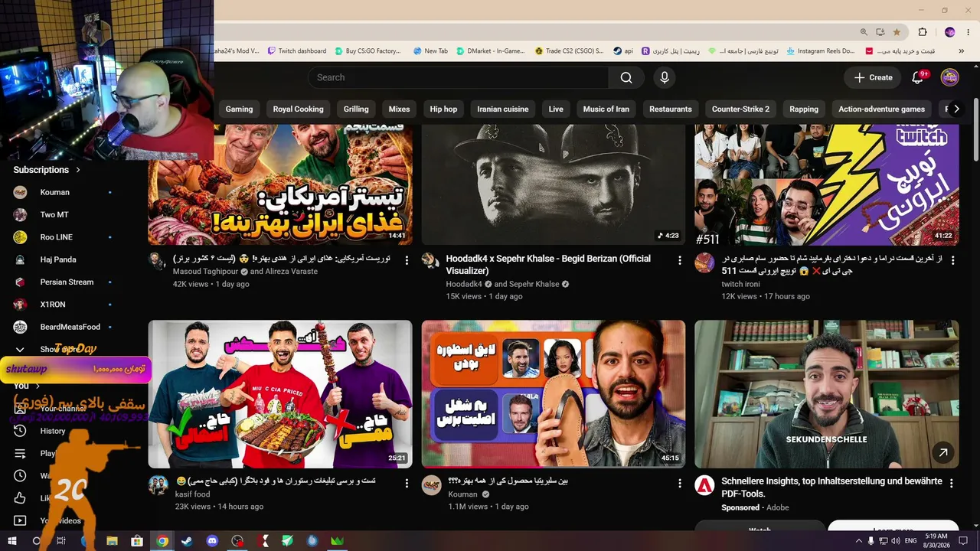Open options menu for the twitch ironi video
Image resolution: width=980 pixels, height=551 pixels.
[953, 260]
